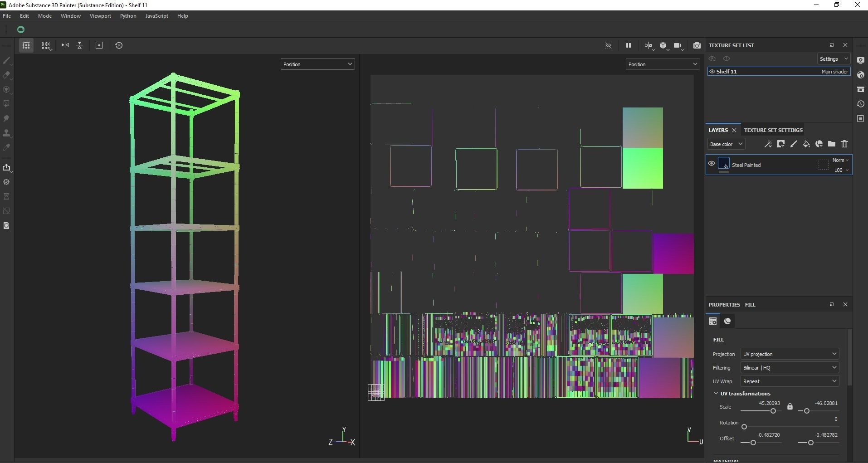This screenshot has height=463, width=868.
Task: Delete the selected layer with trash icon
Action: (x=844, y=144)
